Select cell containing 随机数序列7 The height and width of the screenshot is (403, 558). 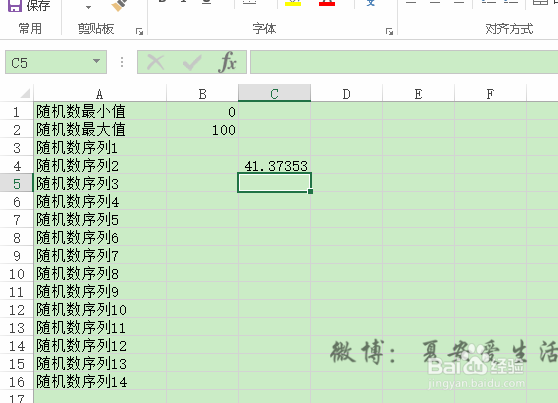coord(100,255)
